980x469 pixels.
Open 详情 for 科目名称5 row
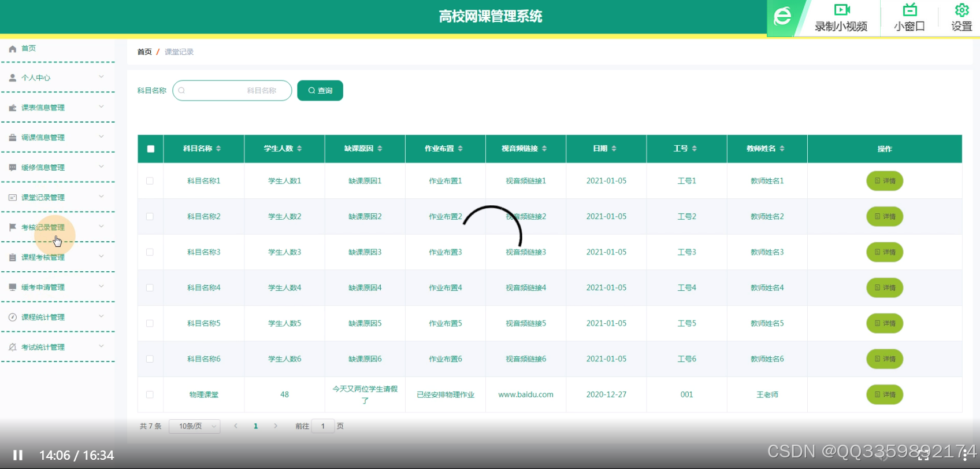pos(885,323)
